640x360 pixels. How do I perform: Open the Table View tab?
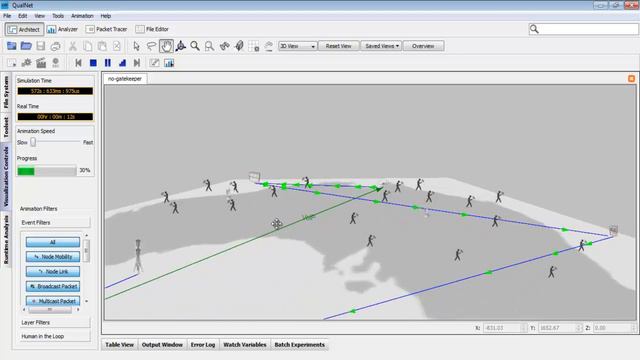tap(120, 345)
